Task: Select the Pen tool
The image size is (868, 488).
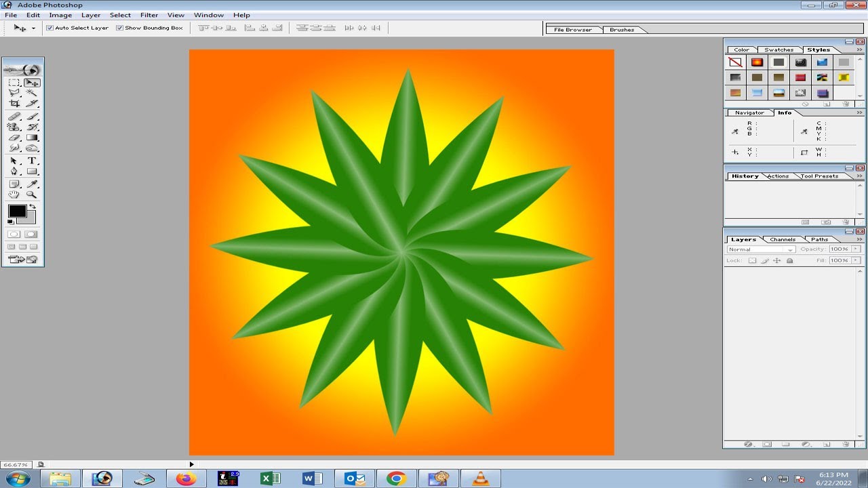Action: [x=14, y=171]
